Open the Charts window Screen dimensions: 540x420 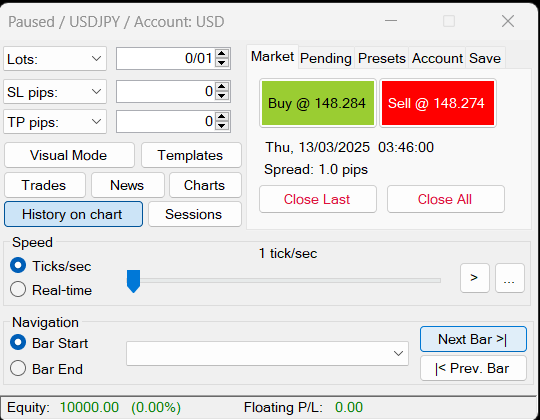[205, 185]
